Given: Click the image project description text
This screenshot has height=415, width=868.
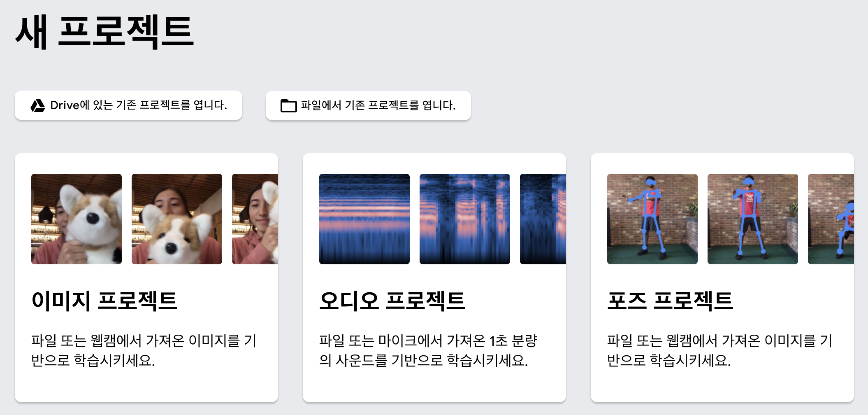Looking at the screenshot, I should [x=144, y=350].
